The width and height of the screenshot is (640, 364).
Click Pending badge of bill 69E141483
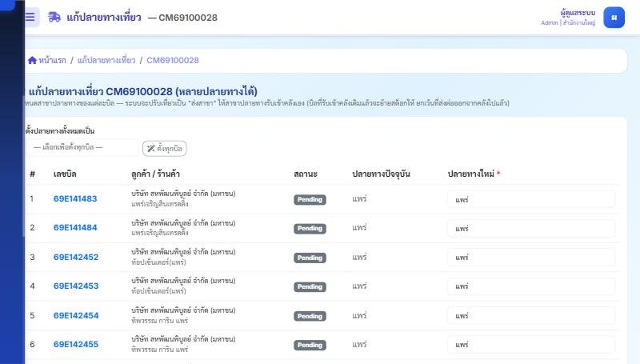click(x=310, y=199)
